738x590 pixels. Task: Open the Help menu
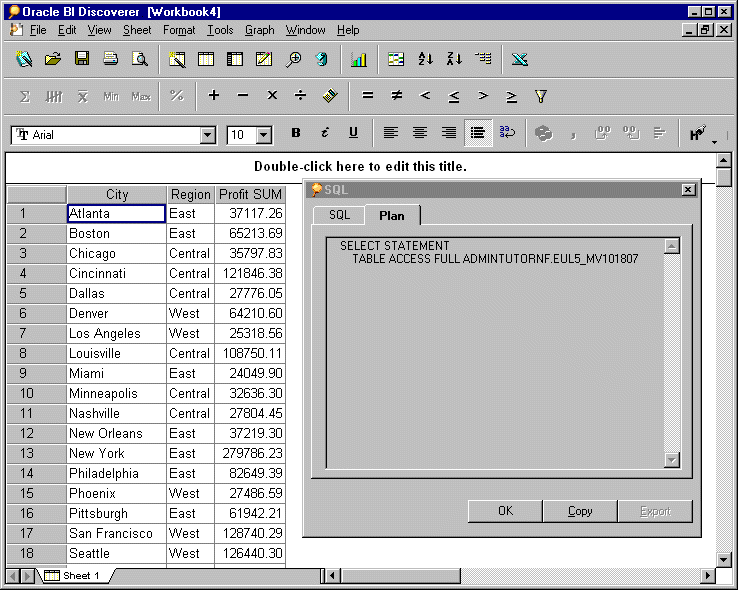click(348, 30)
